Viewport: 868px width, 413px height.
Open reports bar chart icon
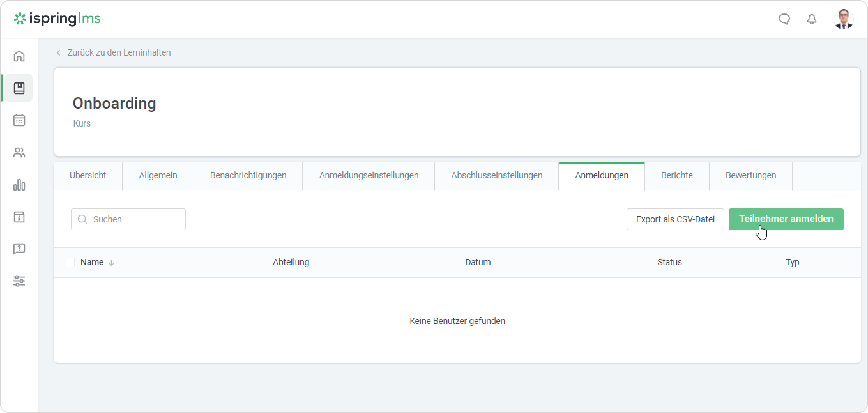[19, 185]
